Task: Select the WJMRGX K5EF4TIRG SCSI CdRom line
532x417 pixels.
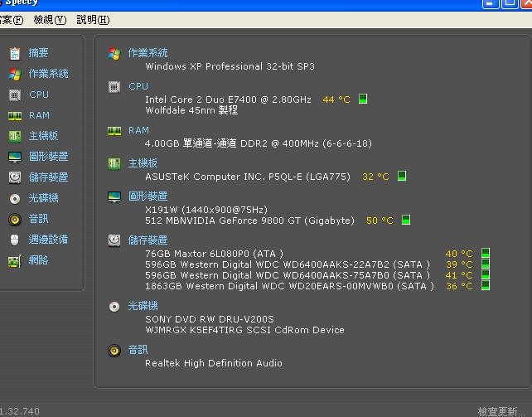Action: pyautogui.click(x=244, y=330)
